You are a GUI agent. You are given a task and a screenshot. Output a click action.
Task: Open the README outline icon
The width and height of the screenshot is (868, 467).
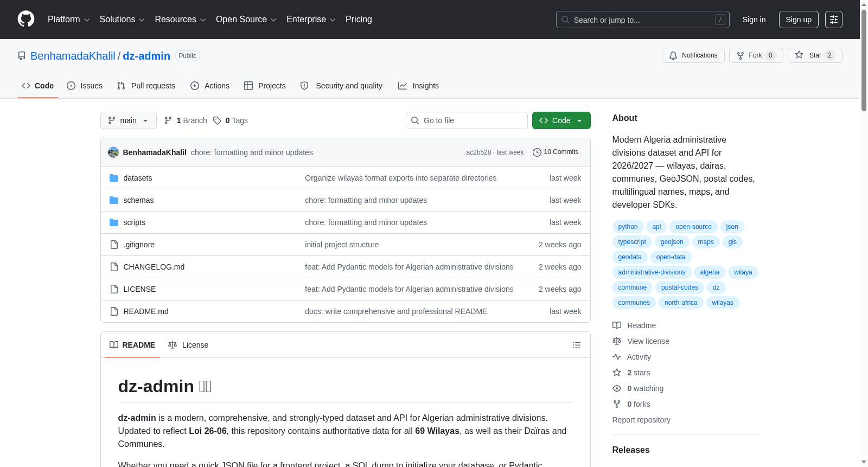[577, 345]
